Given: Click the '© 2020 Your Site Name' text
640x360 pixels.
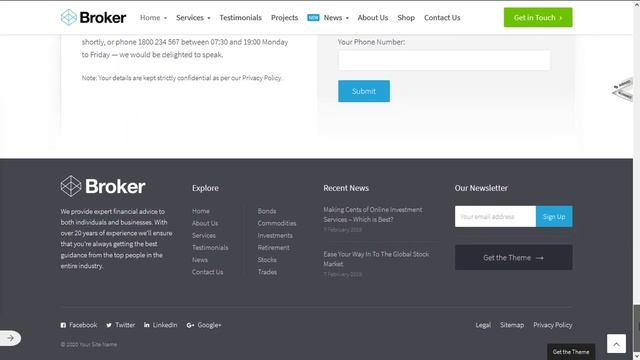Looking at the screenshot, I should (89, 344).
